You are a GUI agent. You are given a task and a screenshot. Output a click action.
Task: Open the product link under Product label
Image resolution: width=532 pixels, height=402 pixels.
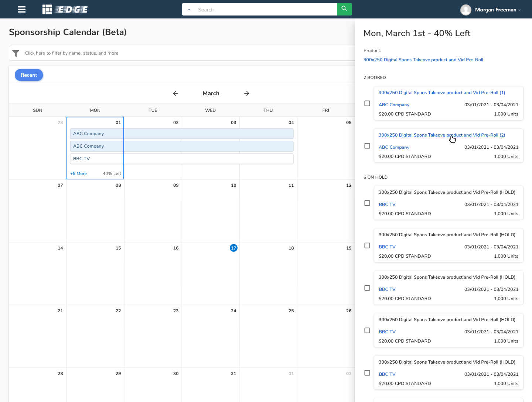point(423,60)
